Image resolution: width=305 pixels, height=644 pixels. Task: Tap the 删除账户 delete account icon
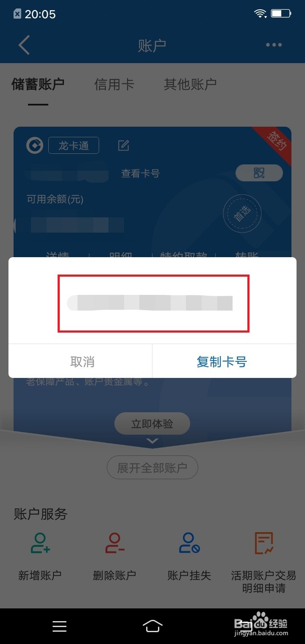tap(114, 543)
